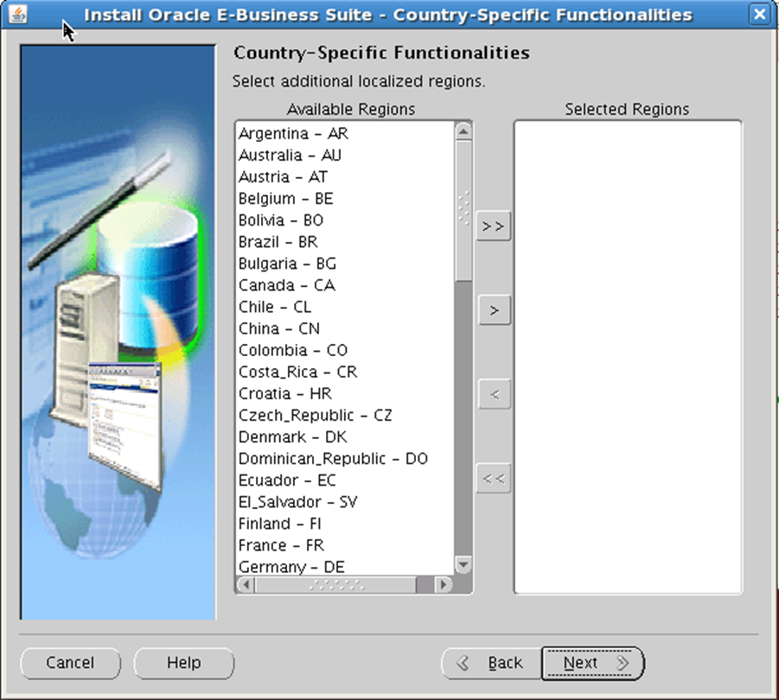Select Bolivia - BO

[345, 220]
